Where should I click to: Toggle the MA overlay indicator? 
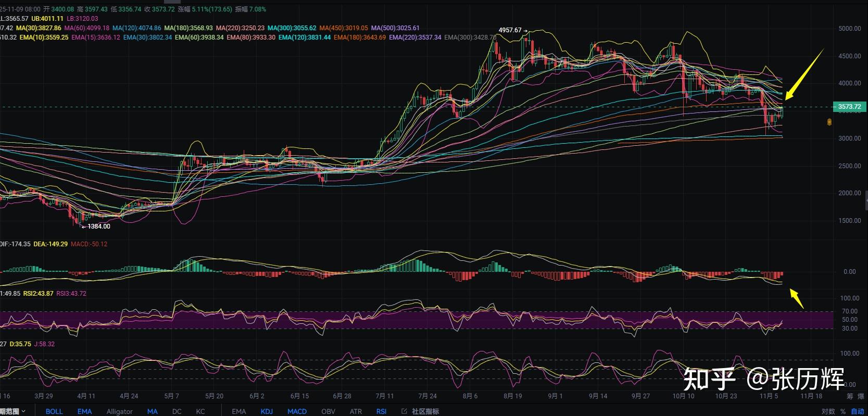point(152,411)
